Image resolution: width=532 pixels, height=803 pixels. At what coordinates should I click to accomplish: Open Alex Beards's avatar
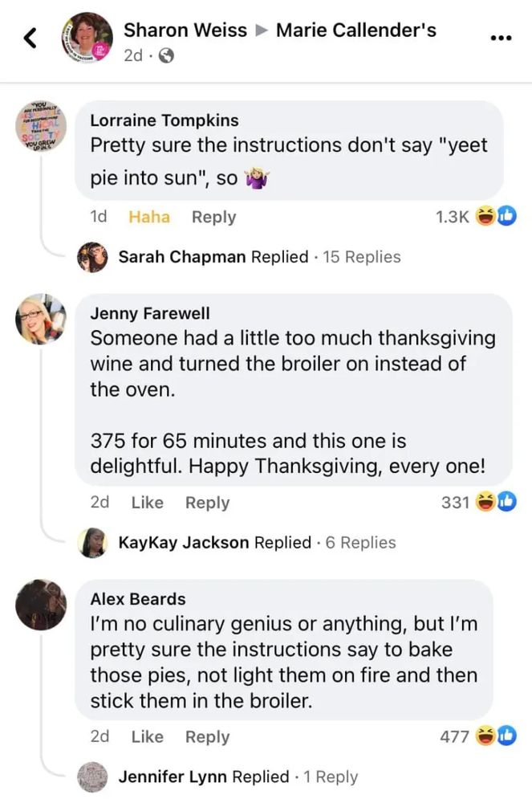(x=40, y=605)
